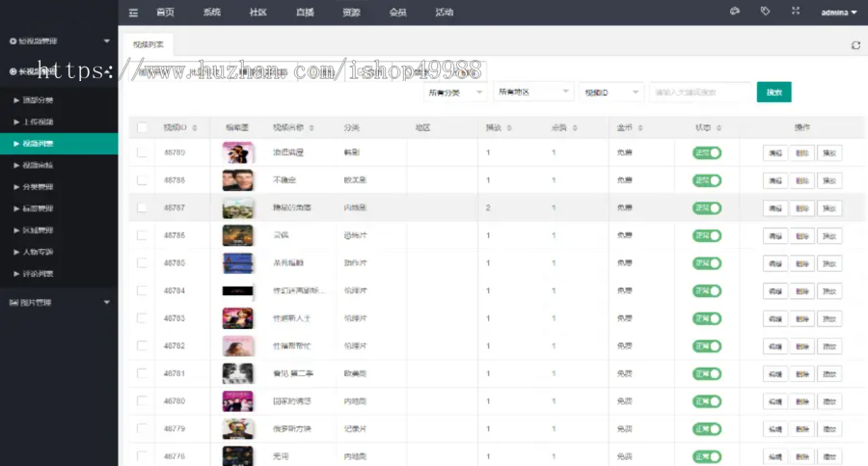Check the row checkbox for video 48788
868x466 pixels.
click(143, 180)
